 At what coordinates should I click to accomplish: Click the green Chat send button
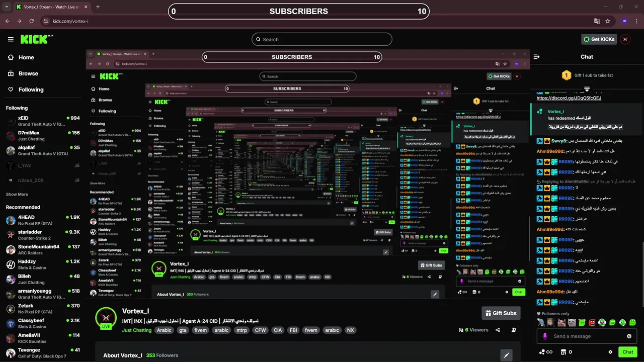pos(628,352)
